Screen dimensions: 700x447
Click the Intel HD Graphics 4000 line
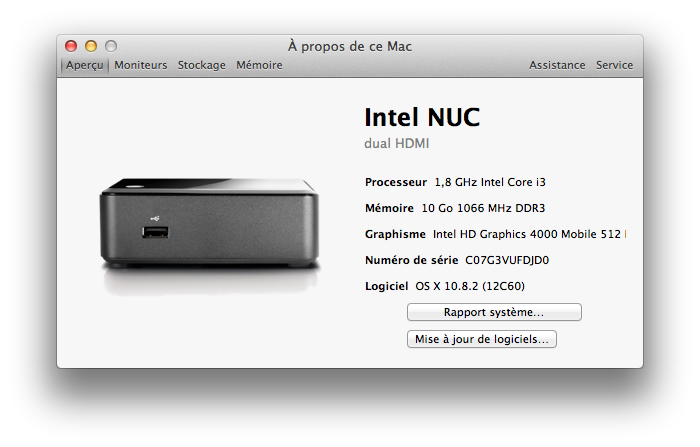click(496, 234)
